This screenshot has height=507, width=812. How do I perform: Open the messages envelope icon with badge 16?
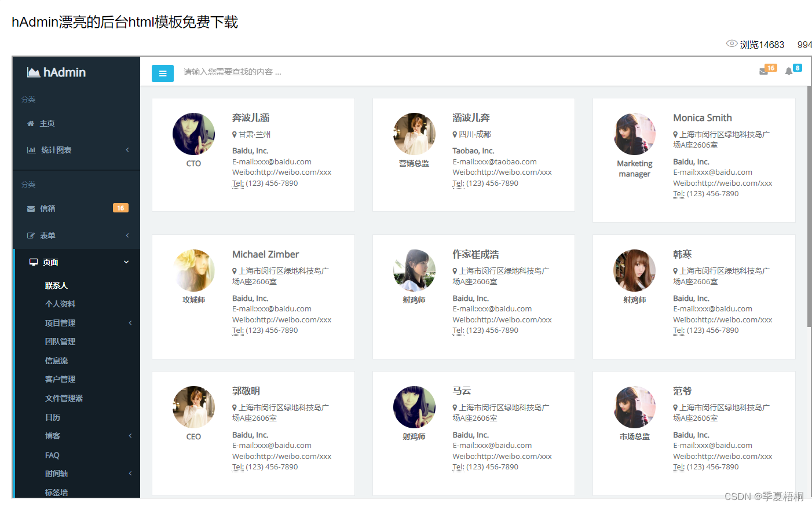pyautogui.click(x=765, y=71)
